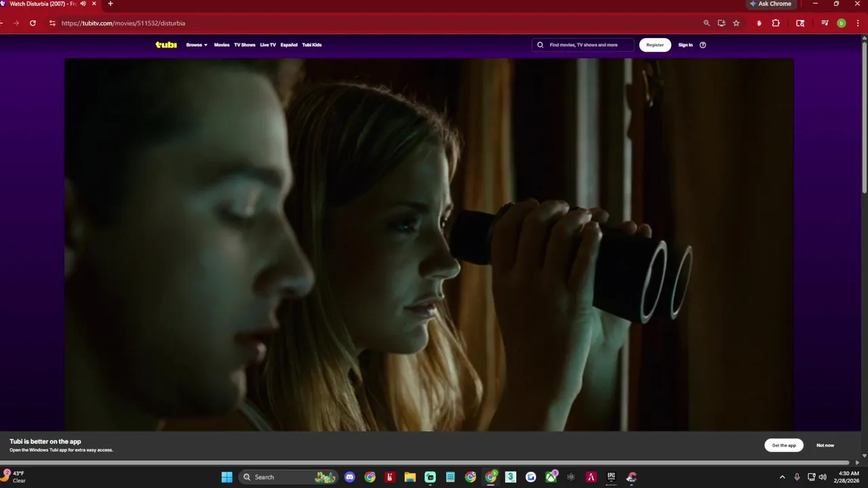Click the Tubi search magnifier icon
Screen dimensions: 868x488
coord(540,45)
